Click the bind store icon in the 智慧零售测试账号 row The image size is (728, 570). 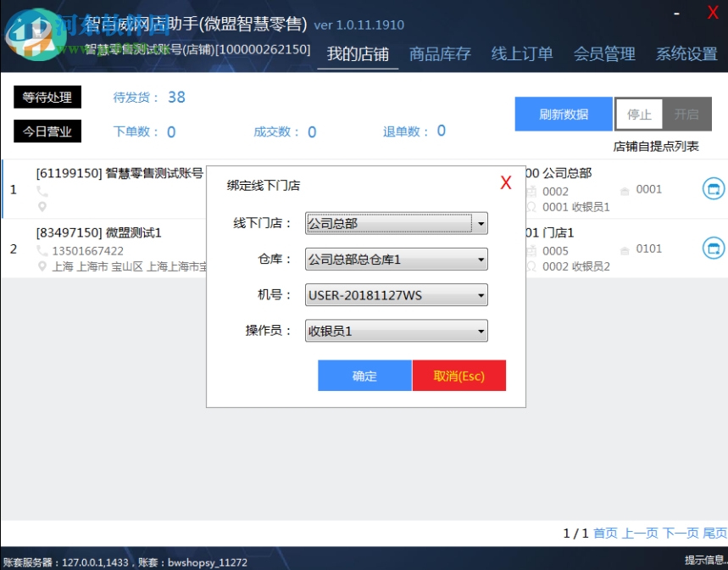tap(714, 189)
